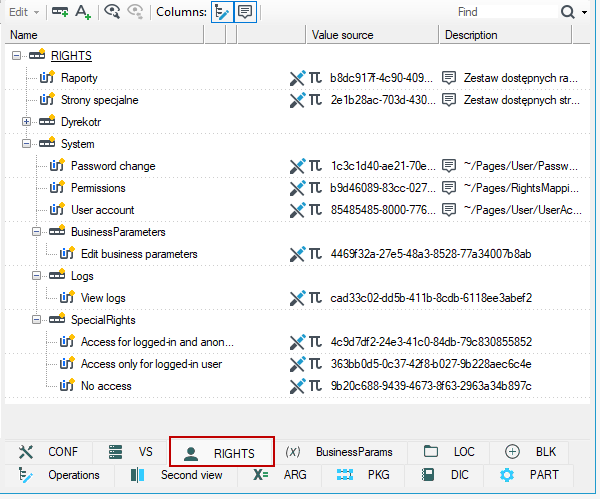600x499 pixels.
Task: Open the PKG tab
Action: pyautogui.click(x=363, y=475)
